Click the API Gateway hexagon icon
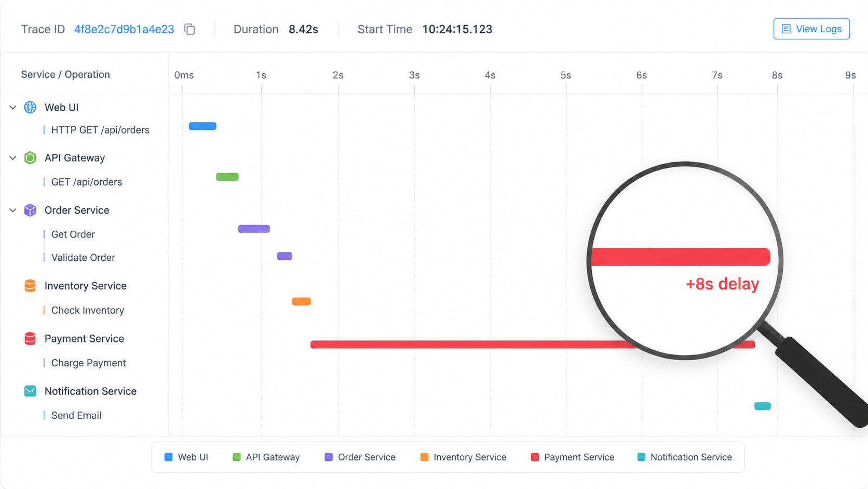Viewport: 868px width, 489px height. point(30,158)
